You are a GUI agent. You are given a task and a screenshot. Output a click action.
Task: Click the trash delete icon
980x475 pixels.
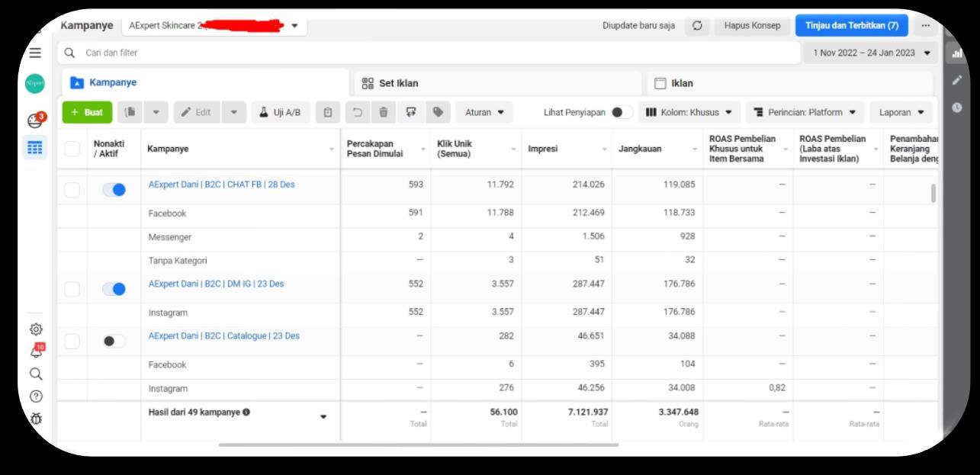(x=385, y=113)
